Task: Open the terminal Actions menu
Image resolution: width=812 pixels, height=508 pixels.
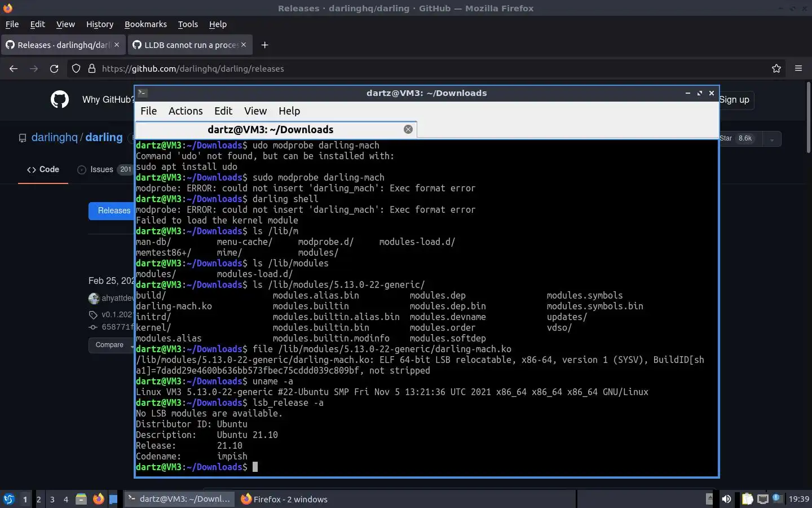Action: tap(186, 111)
